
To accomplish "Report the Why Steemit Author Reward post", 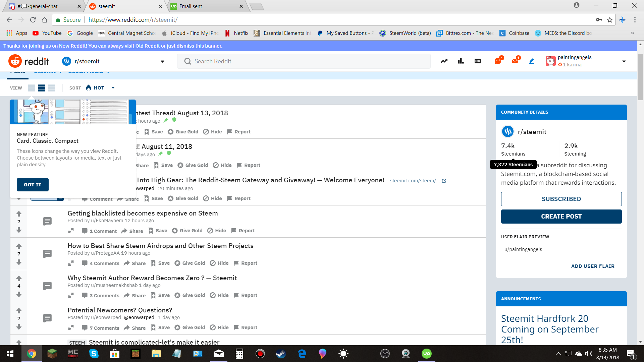I will tap(246, 295).
